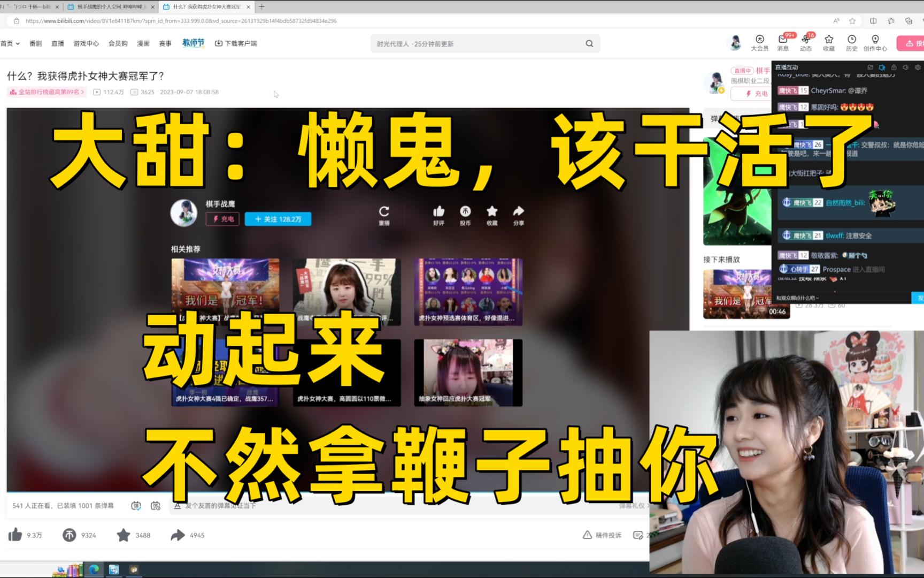Open the next-up video thumbnail lasting 00:46
The image size is (924, 578).
(x=746, y=294)
